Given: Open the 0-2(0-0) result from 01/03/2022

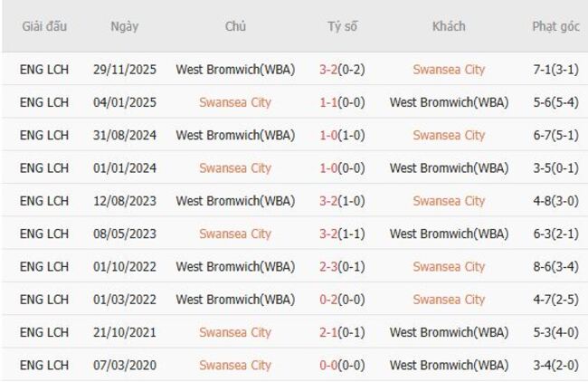Looking at the screenshot, I should 342,300.
